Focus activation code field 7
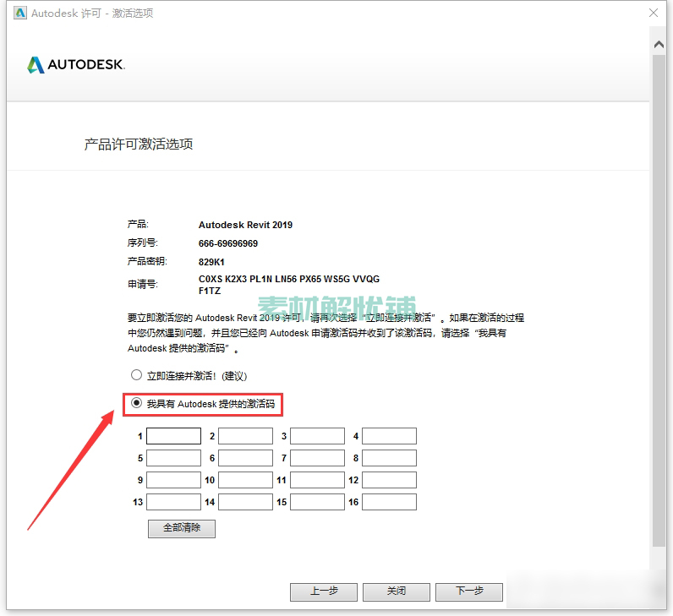673x616 pixels. [317, 458]
